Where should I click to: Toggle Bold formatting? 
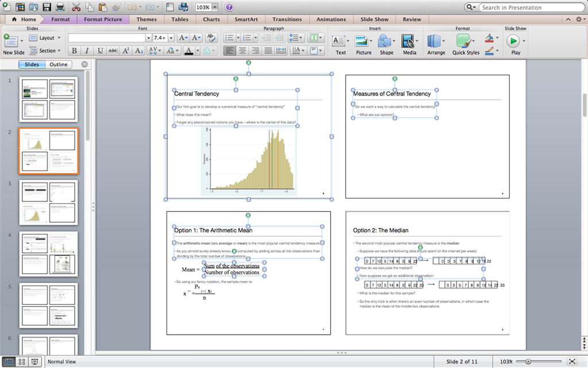click(x=74, y=51)
